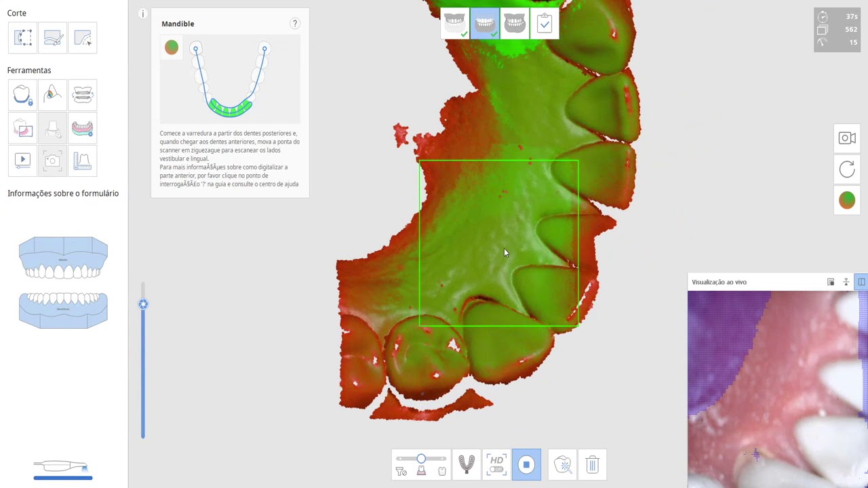Click the circular refresh arrow icon
Screen dimensions: 868x488
click(847, 169)
